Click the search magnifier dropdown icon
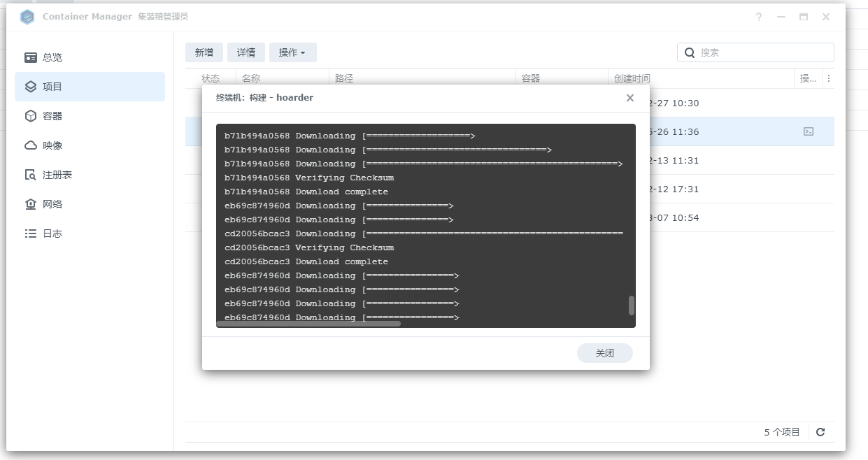This screenshot has width=868, height=460. [x=690, y=52]
